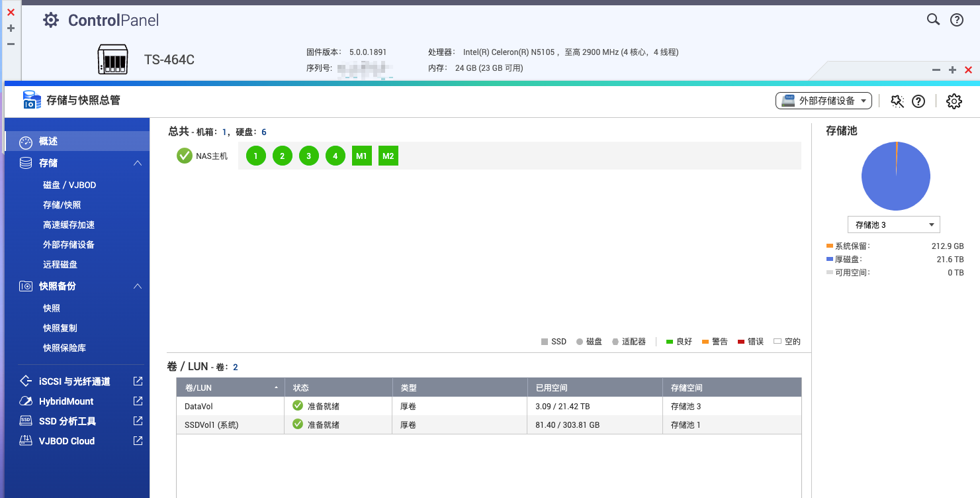Click the VJBOD Cloud icon
Image resolution: width=980 pixels, height=498 pixels.
tap(26, 440)
